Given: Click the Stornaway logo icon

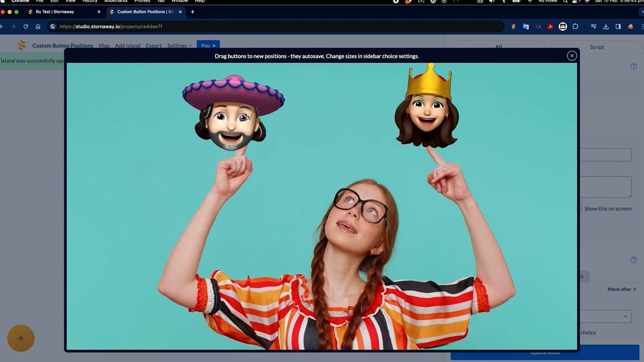Looking at the screenshot, I should 21,45.
